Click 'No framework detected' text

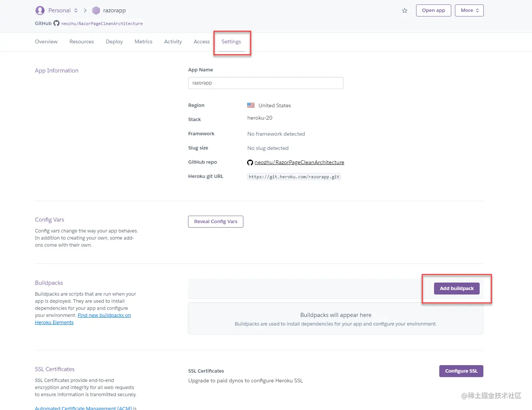pyautogui.click(x=276, y=134)
